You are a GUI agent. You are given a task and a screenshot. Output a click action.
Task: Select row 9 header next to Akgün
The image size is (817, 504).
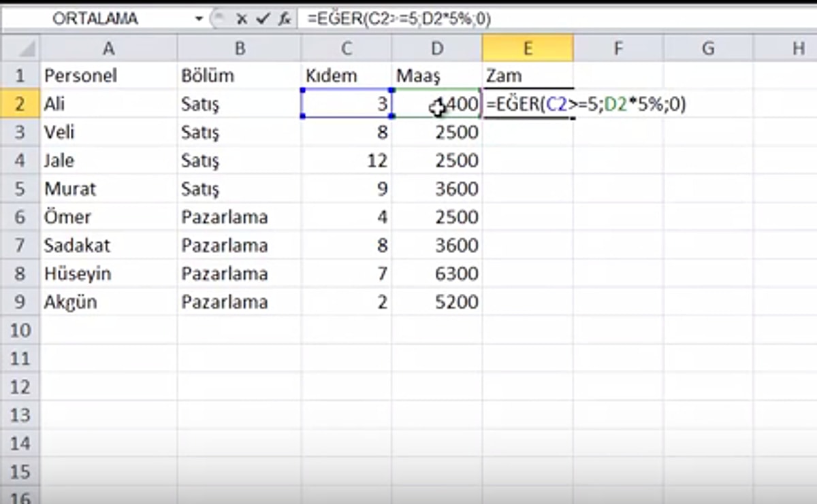[20, 301]
